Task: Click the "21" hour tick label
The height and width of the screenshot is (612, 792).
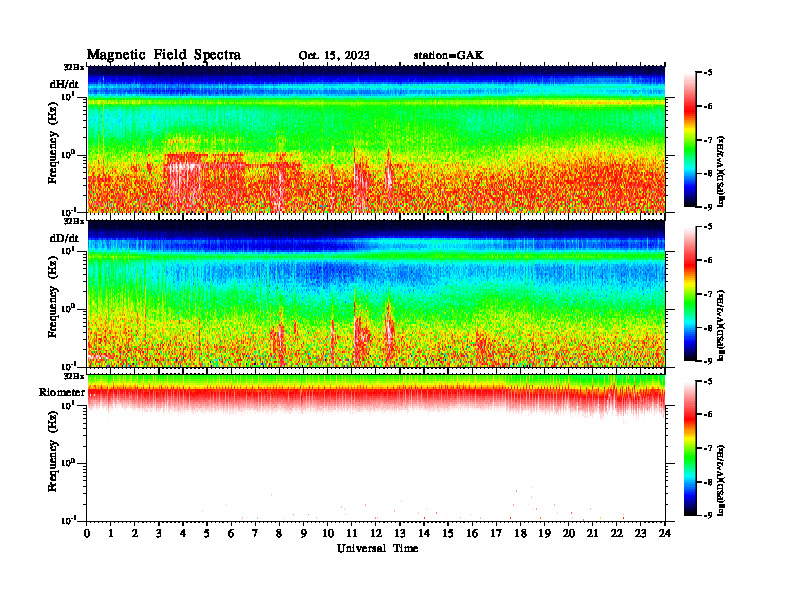Action: click(x=592, y=534)
